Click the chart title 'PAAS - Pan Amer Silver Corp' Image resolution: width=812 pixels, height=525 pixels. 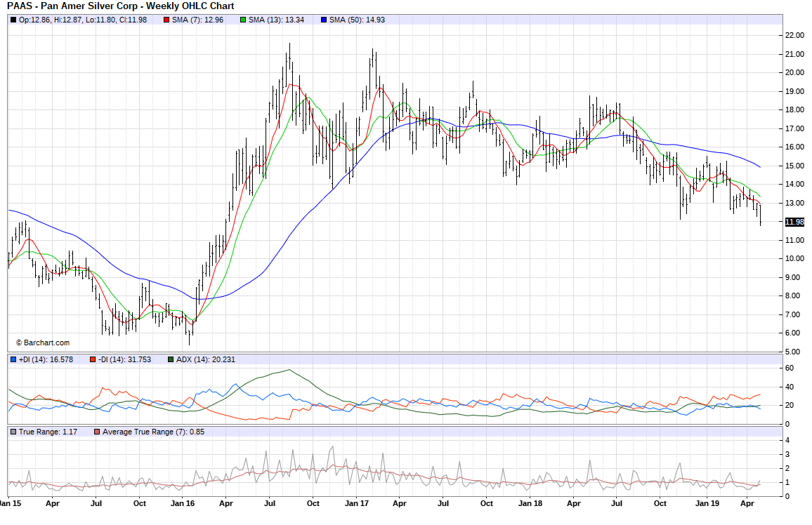tap(74, 6)
